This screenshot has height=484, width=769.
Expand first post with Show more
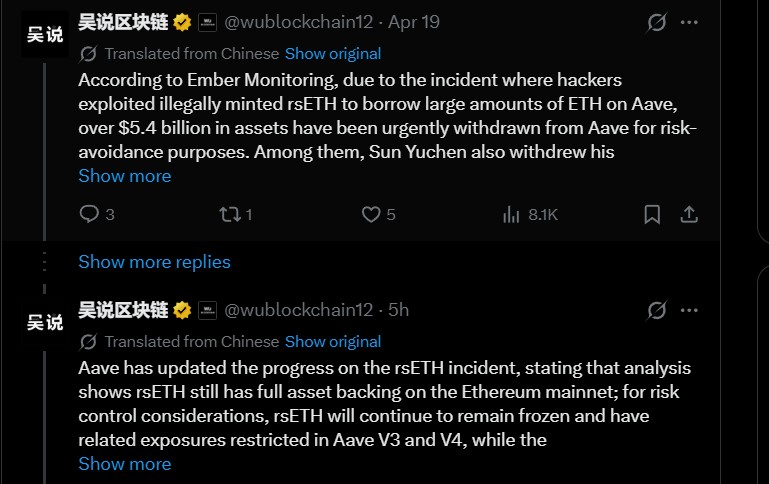pyautogui.click(x=124, y=176)
